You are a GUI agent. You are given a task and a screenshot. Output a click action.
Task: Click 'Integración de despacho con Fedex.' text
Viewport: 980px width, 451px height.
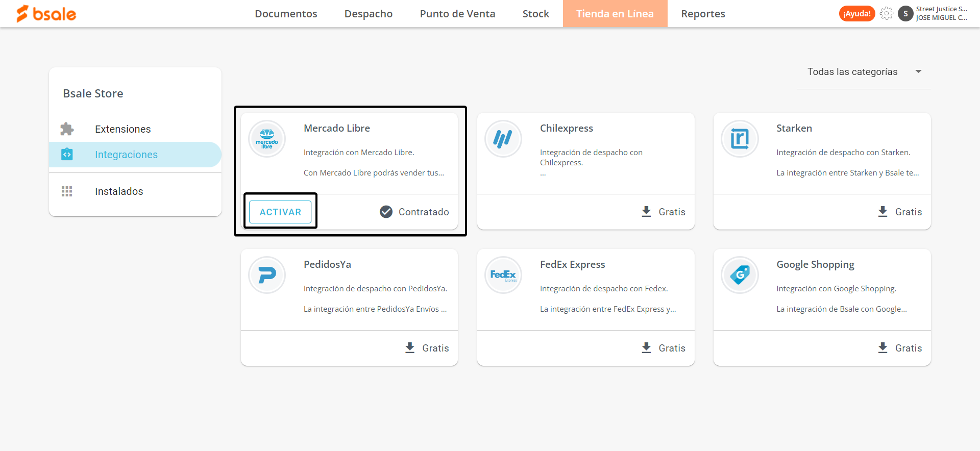604,288
